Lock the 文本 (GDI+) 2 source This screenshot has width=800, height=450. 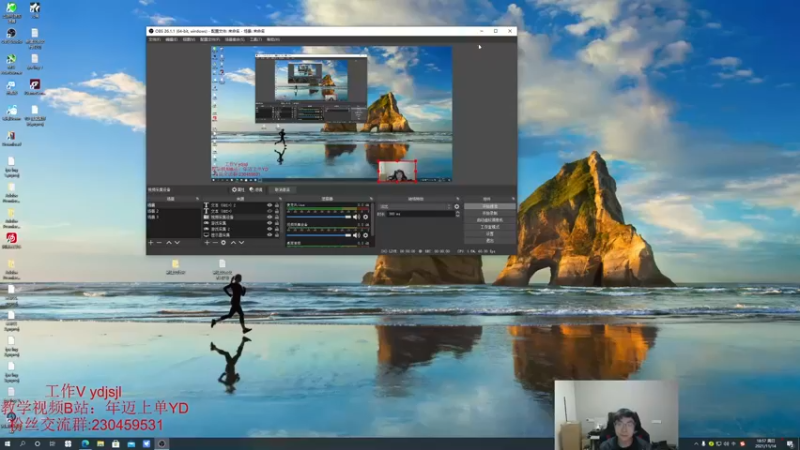pyautogui.click(x=277, y=205)
